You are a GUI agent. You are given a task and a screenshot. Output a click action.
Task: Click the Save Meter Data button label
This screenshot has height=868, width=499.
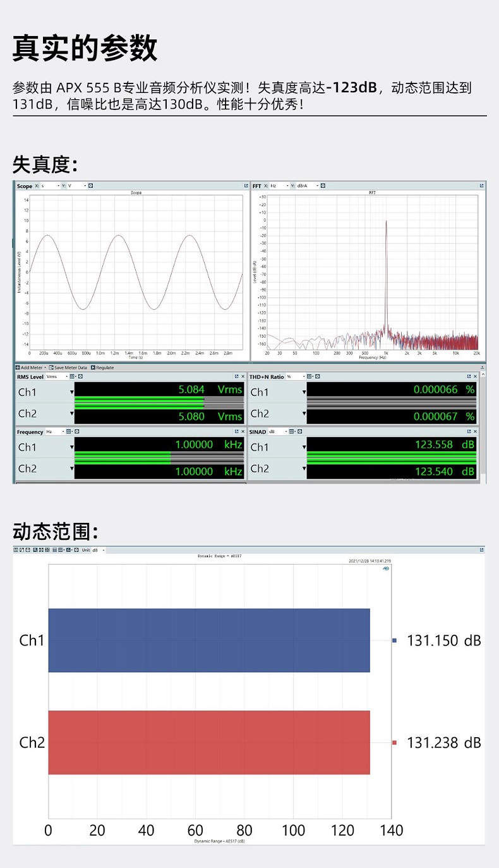click(71, 367)
